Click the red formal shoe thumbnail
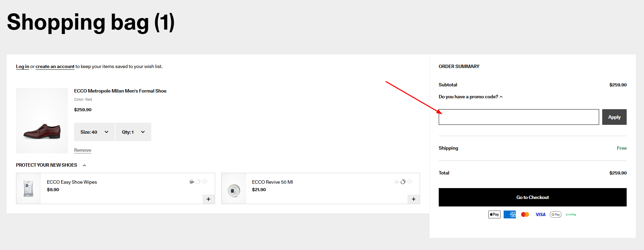 (x=42, y=121)
